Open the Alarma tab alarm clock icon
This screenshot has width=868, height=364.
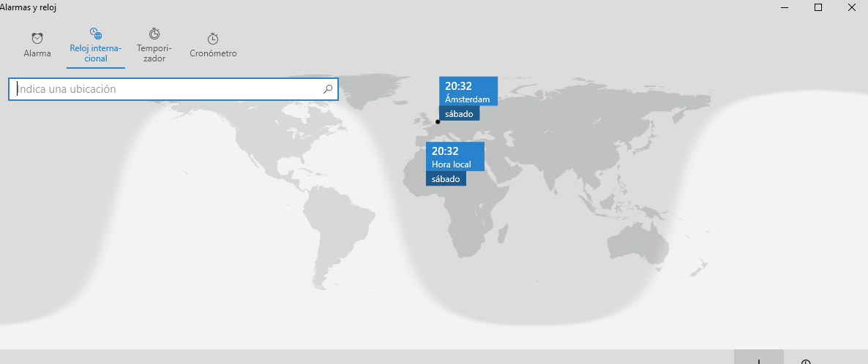click(37, 38)
